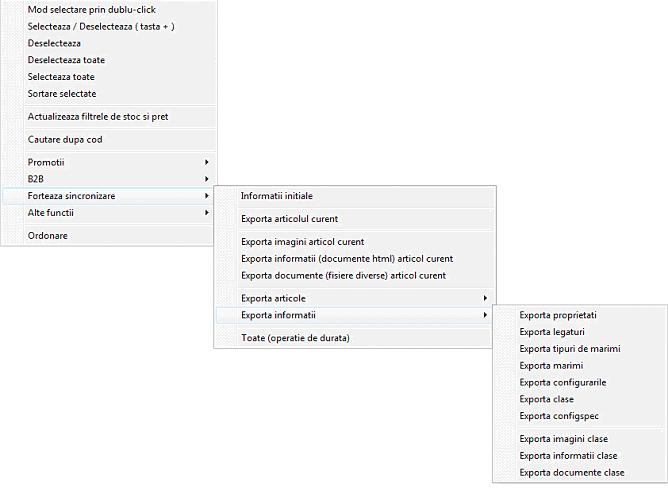Choose 'Deselecteaza toate' menu entry

point(66,59)
